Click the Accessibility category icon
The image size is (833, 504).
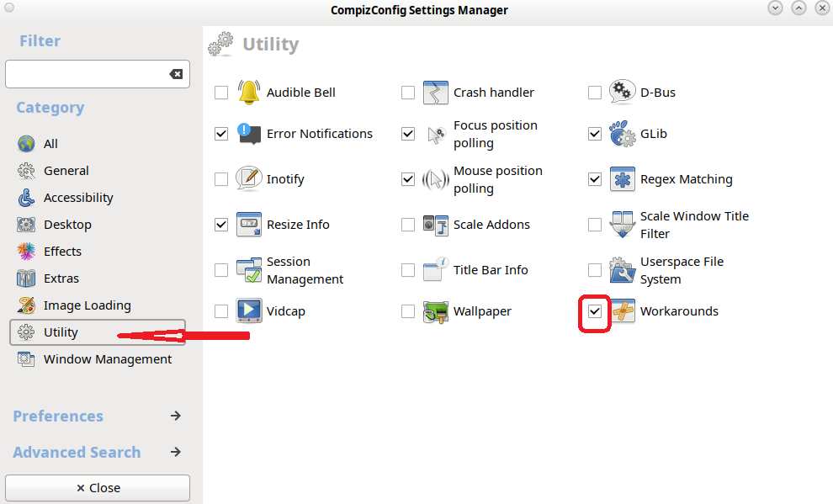[26, 198]
